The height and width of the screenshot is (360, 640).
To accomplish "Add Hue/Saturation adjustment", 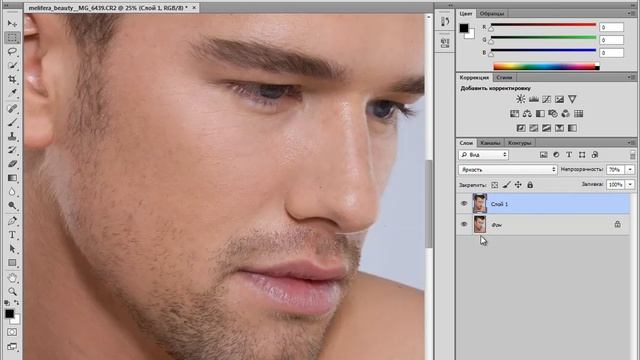I will coord(514,114).
